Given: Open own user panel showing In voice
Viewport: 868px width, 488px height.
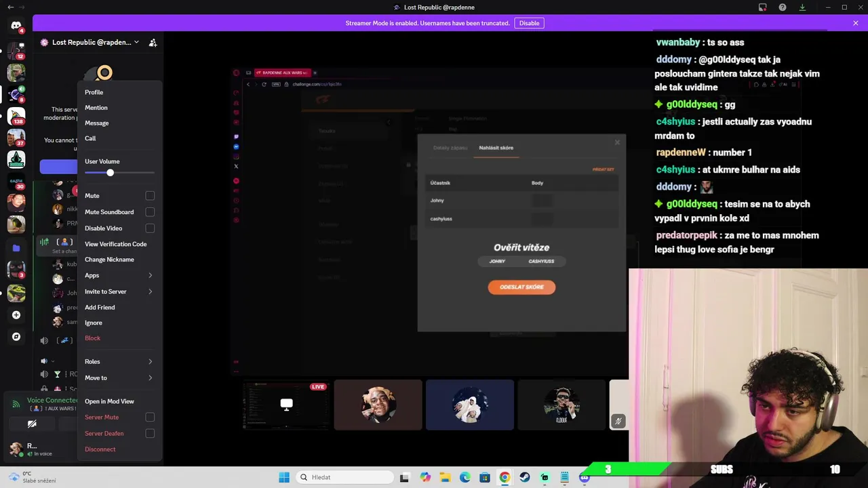Looking at the screenshot, I should pos(41,449).
